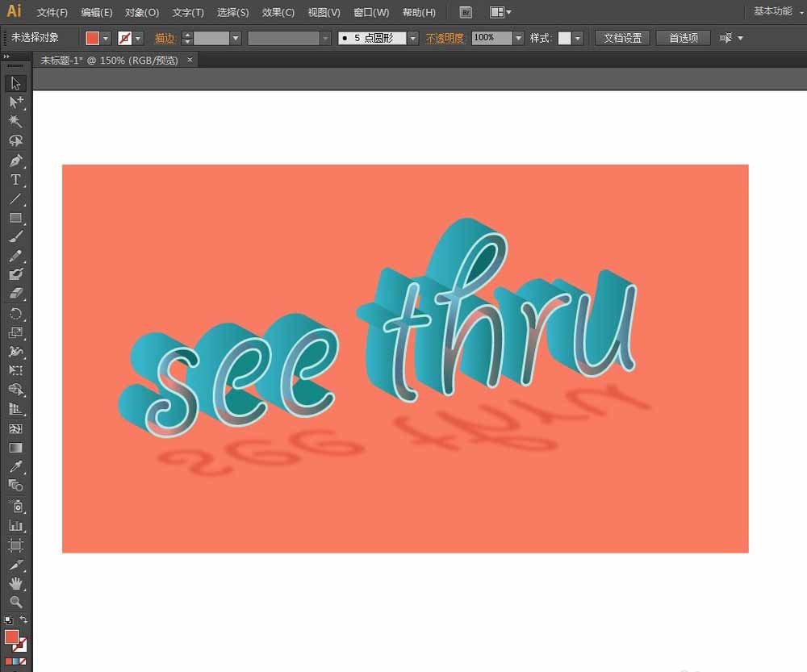
Task: Expand the 5 点圆形 brush dropdown
Action: (x=412, y=38)
